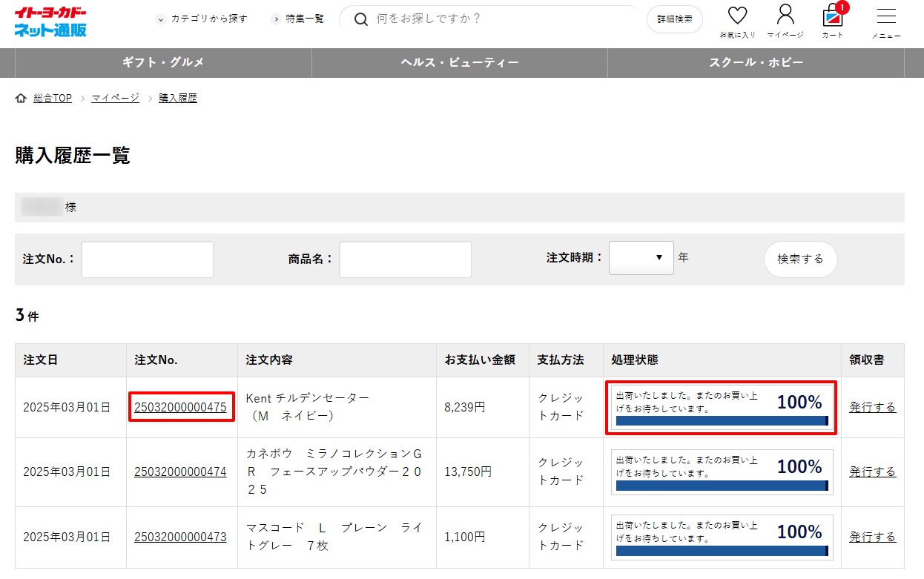
Task: Switch to the ヘルス・ビューティー tab
Action: 459,63
